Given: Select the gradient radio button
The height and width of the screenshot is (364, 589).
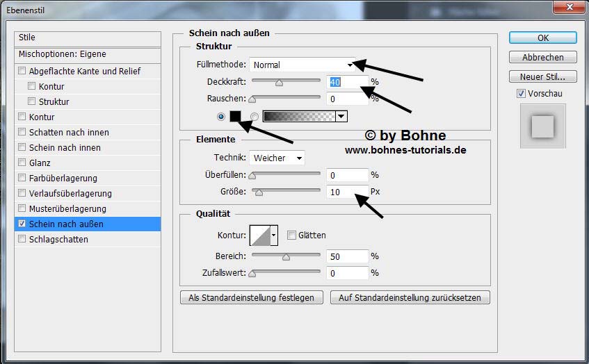Looking at the screenshot, I should point(255,116).
